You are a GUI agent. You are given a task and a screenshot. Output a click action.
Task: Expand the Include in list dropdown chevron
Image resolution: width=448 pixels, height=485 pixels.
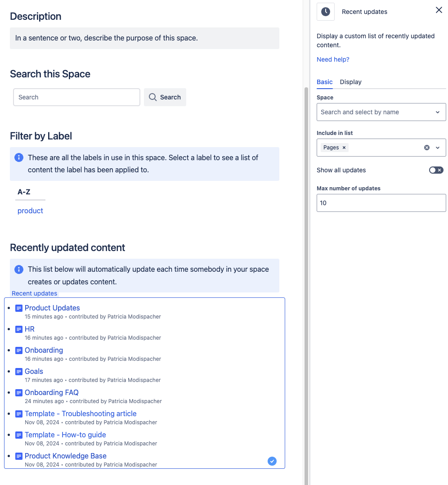[437, 148]
